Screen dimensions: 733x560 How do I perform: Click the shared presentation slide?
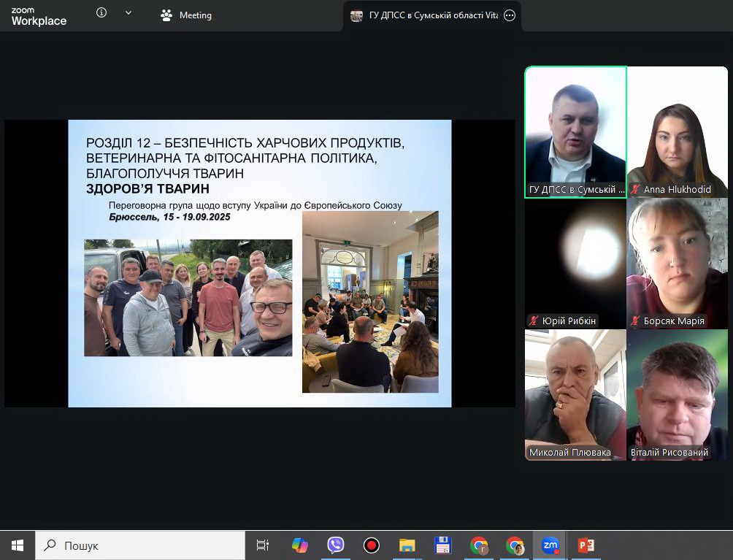(x=259, y=263)
